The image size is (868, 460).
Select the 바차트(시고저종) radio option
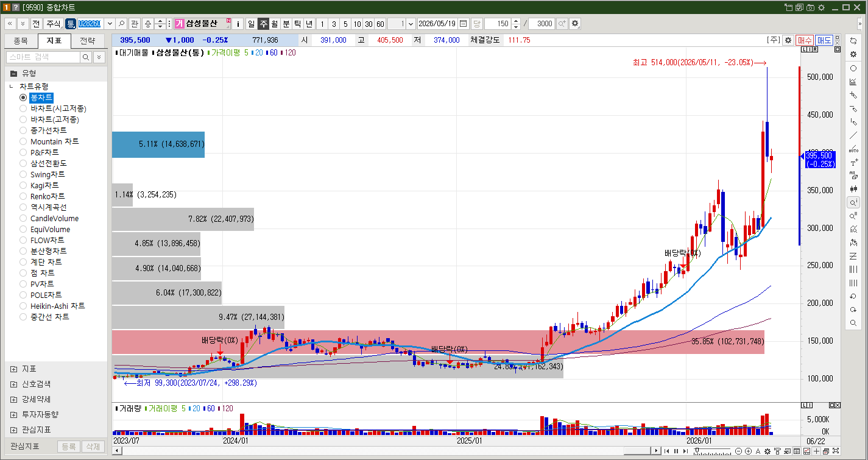coord(23,108)
